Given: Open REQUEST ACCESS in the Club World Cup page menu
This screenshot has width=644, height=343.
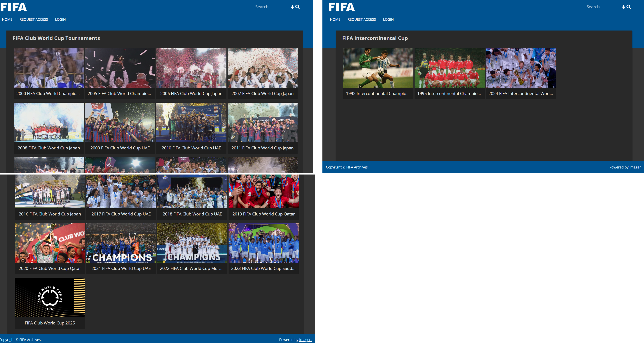Looking at the screenshot, I should click(34, 20).
